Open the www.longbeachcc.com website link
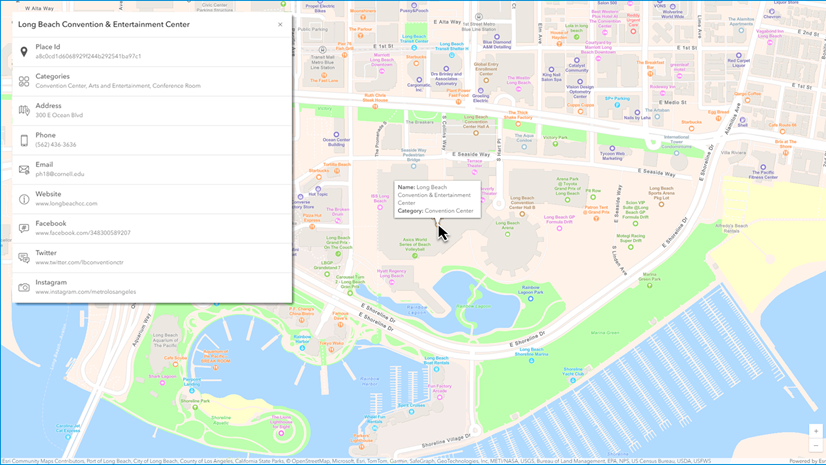826x465 pixels. [x=66, y=203]
